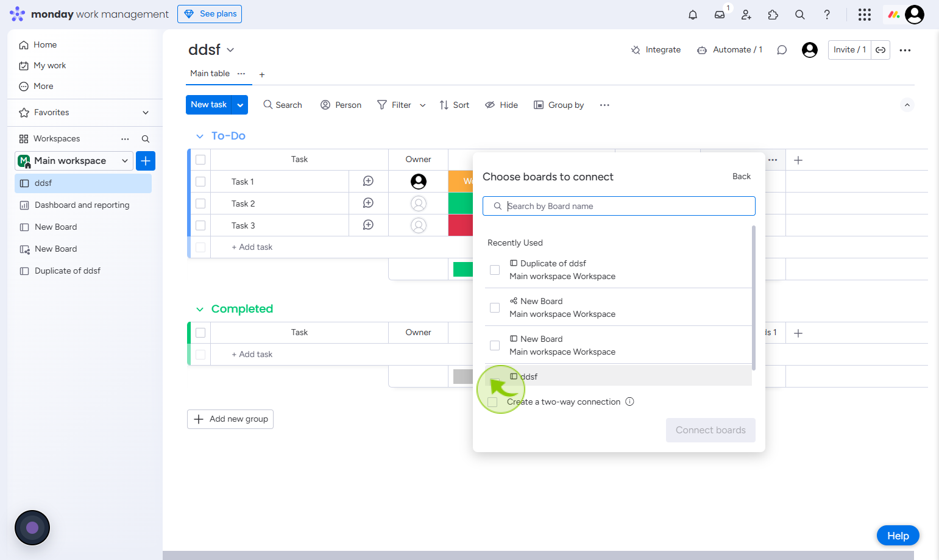Click the two-way connection info icon
The image size is (939, 560).
coord(630,402)
